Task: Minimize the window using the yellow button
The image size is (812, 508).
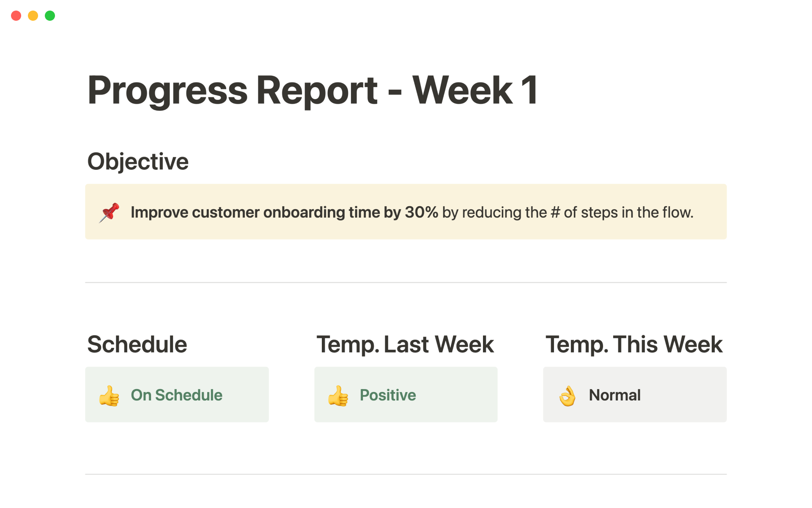Action: coord(33,16)
